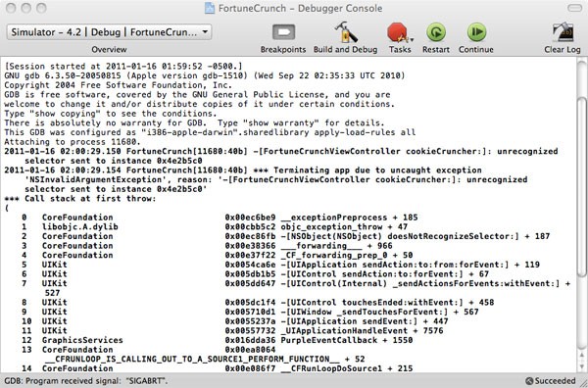Click address '0x00ec6be9' in frame 0

[250, 218]
